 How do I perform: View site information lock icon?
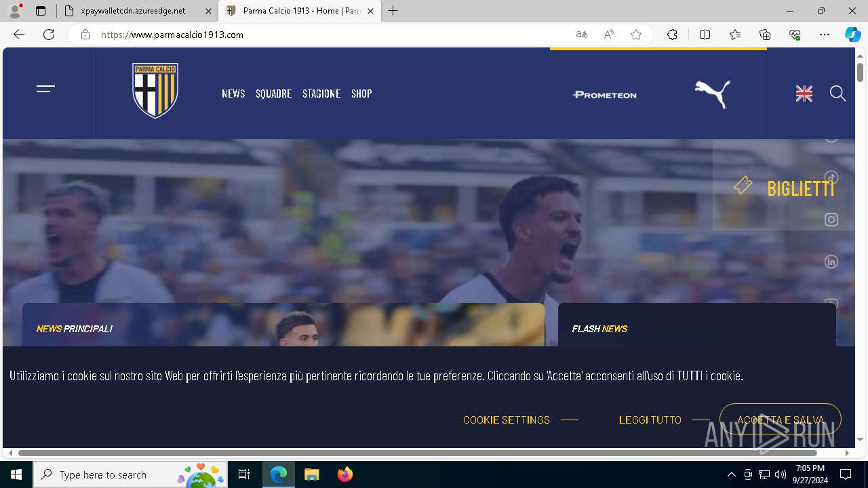point(85,35)
